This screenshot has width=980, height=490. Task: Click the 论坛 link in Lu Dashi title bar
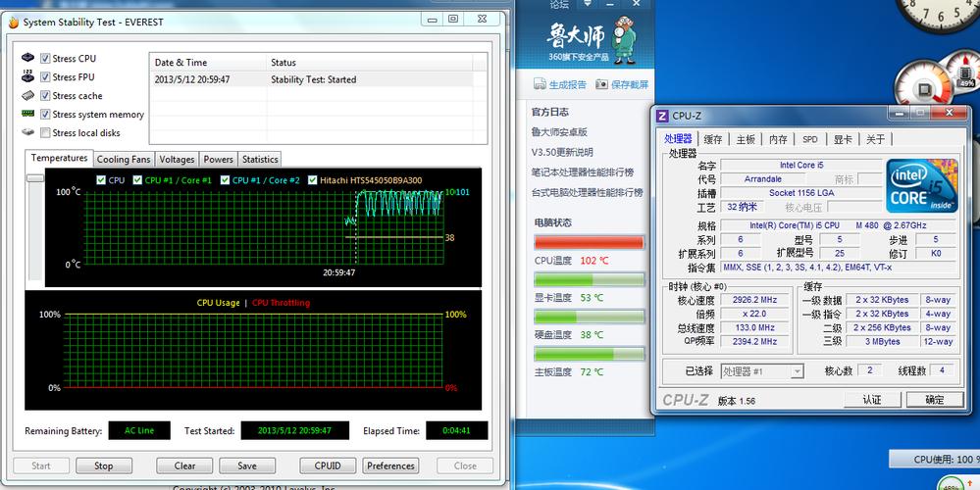pos(559,4)
